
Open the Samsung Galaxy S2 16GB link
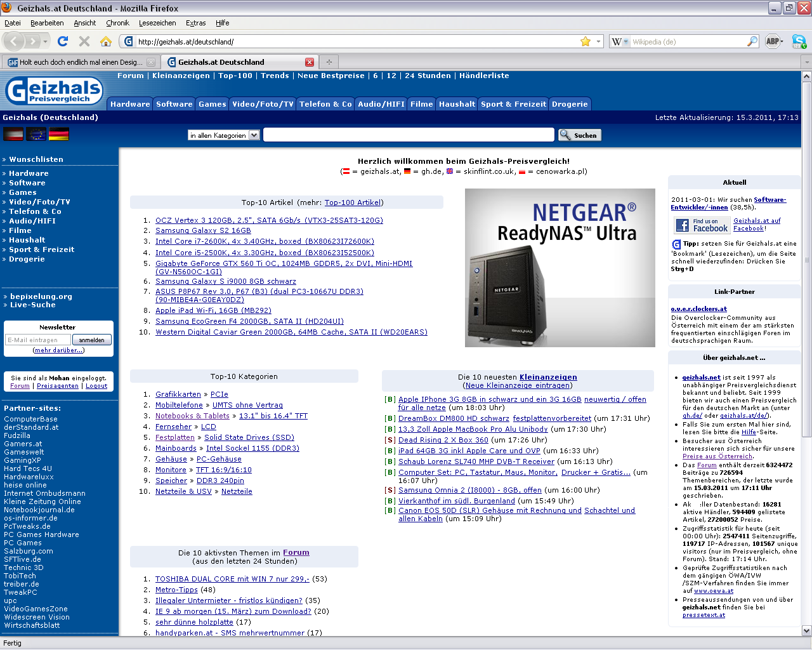click(203, 231)
